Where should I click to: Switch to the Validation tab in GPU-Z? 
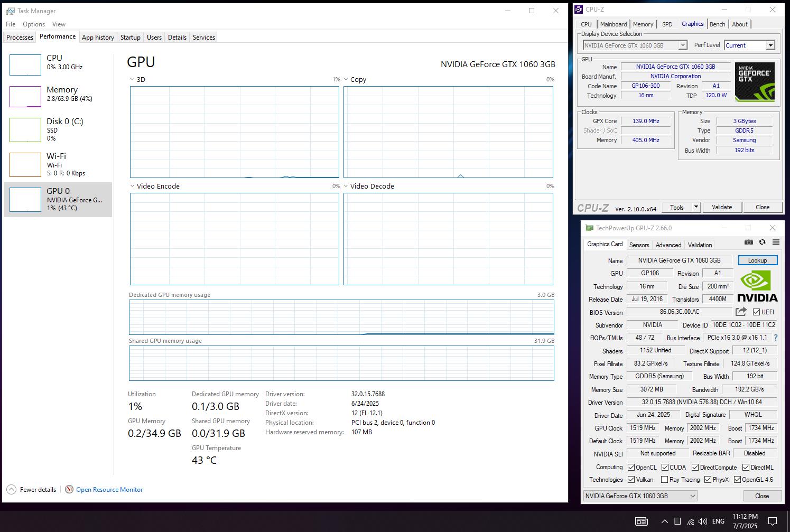700,245
